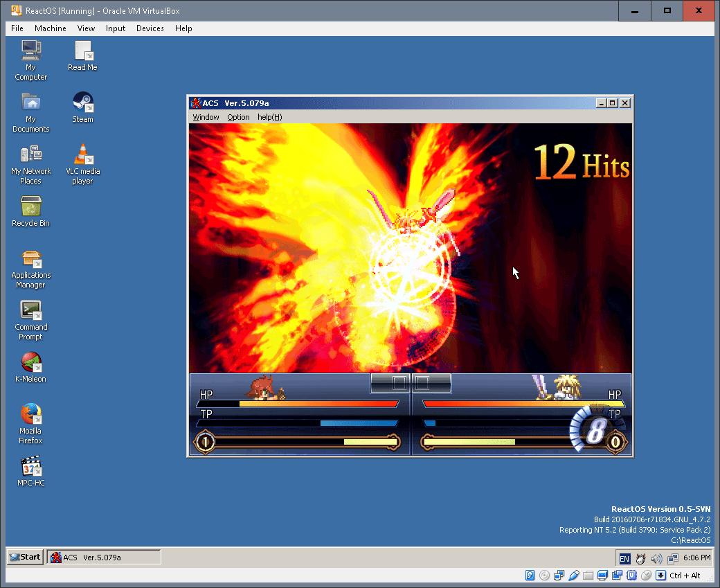Click the network connection tray icon
This screenshot has height=588, width=720.
pyautogui.click(x=673, y=558)
